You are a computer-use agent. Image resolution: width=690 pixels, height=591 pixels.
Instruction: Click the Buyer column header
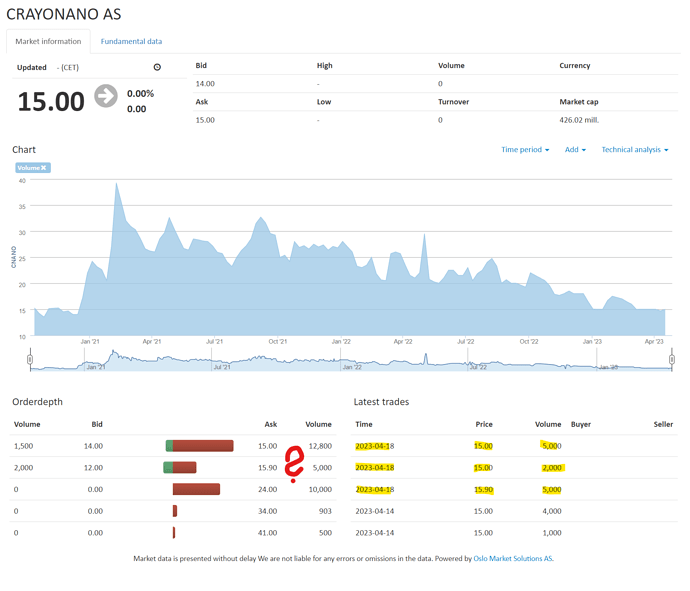(x=581, y=424)
